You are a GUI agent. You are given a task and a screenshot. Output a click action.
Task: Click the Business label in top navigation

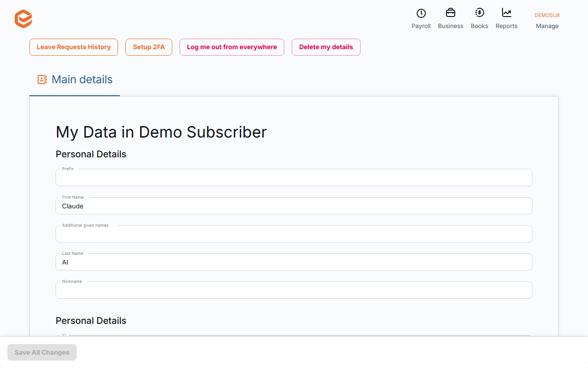point(451,26)
